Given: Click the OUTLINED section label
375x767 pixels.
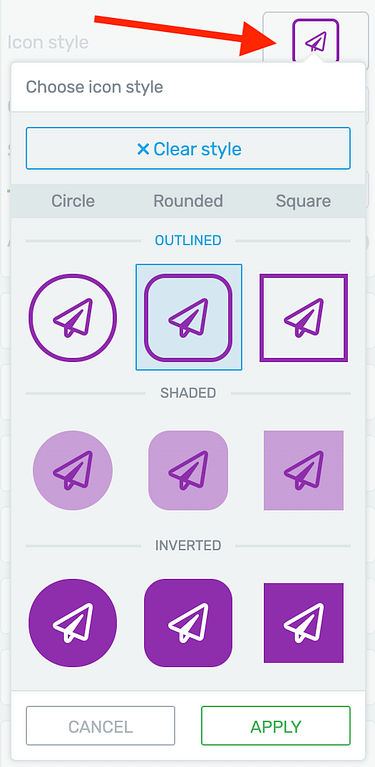Looking at the screenshot, I should click(188, 241).
